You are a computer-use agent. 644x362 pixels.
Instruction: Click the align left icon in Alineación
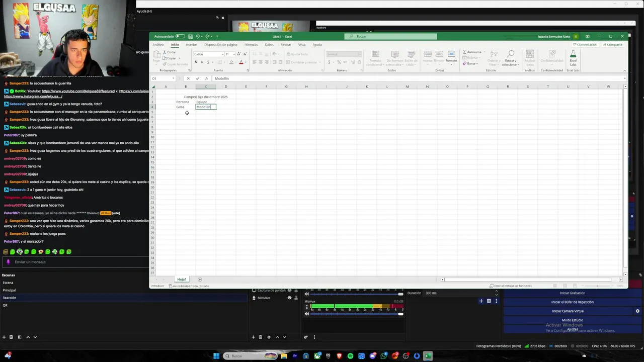[x=255, y=62]
